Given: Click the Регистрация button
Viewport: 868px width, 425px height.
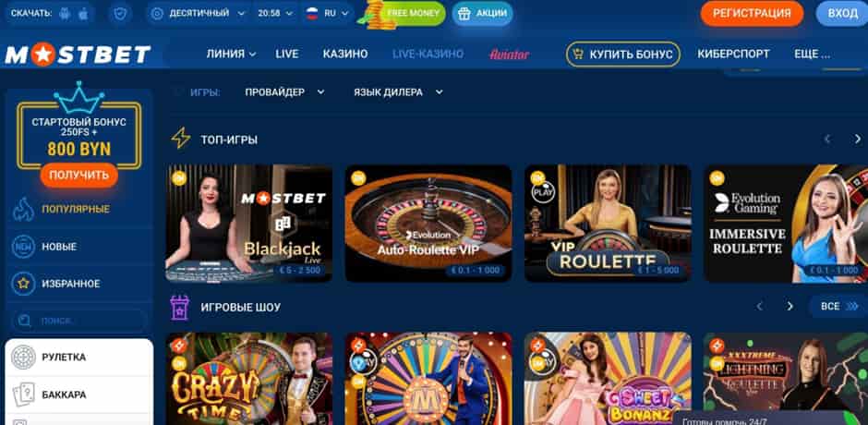Looking at the screenshot, I should [x=752, y=13].
